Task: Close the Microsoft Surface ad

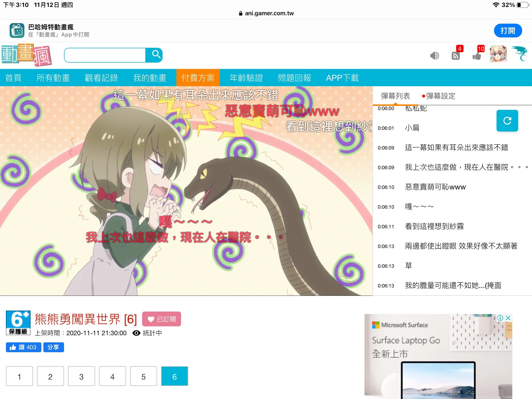Action: [508, 318]
